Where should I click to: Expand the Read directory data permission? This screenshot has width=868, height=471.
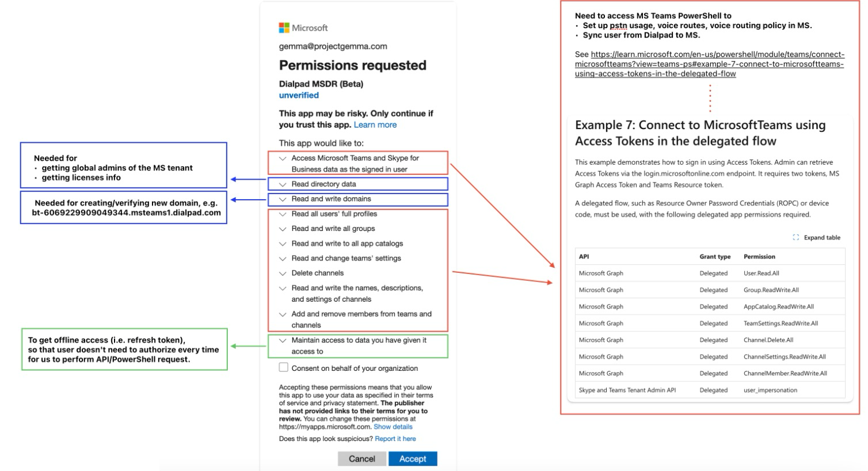[x=283, y=184]
